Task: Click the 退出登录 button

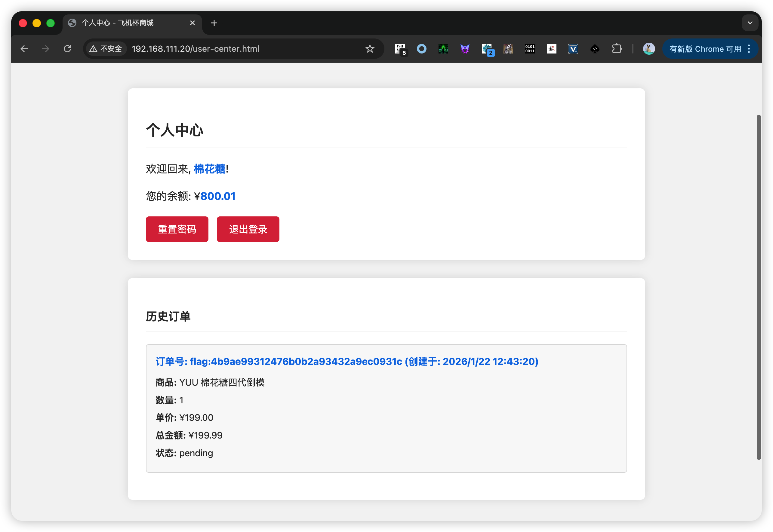Action: pos(248,229)
